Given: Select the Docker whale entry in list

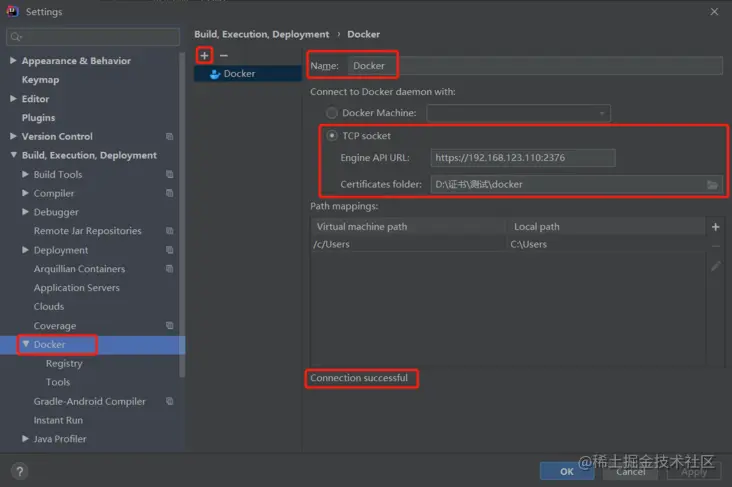Looking at the screenshot, I should coord(247,74).
